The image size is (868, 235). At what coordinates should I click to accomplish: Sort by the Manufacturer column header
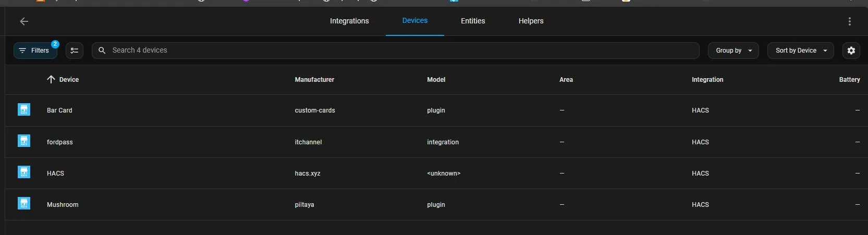(314, 80)
